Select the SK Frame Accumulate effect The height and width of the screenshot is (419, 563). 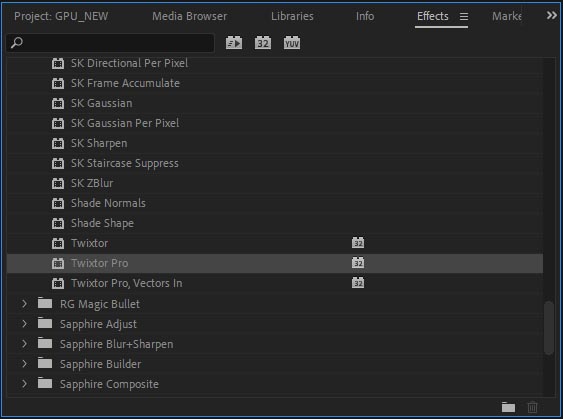tap(125, 83)
